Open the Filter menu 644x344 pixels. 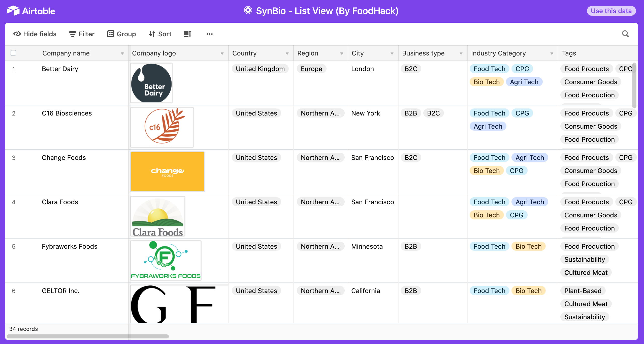(82, 34)
